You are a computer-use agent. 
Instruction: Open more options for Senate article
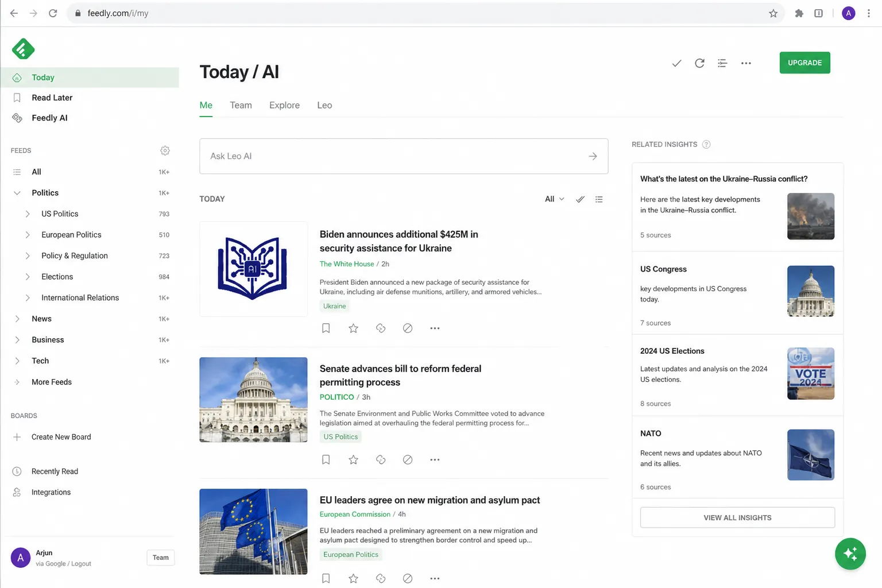(435, 460)
